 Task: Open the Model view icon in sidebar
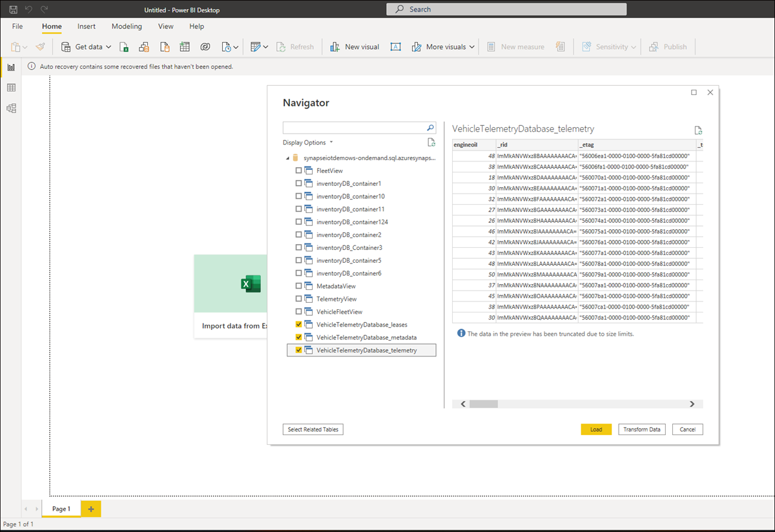(11, 108)
